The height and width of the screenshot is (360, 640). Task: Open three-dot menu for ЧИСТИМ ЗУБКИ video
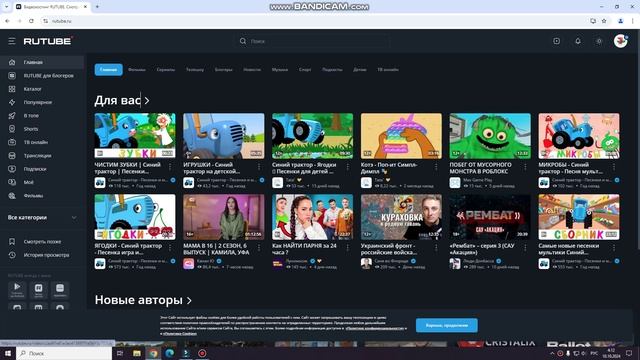coord(170,167)
